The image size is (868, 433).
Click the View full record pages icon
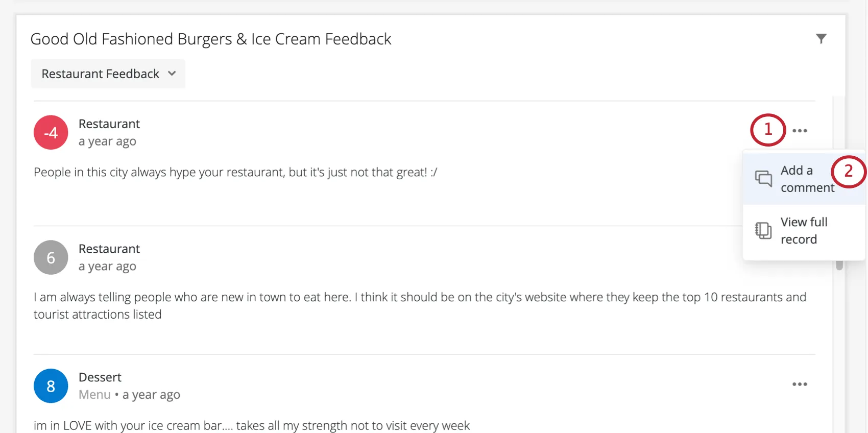tap(762, 230)
